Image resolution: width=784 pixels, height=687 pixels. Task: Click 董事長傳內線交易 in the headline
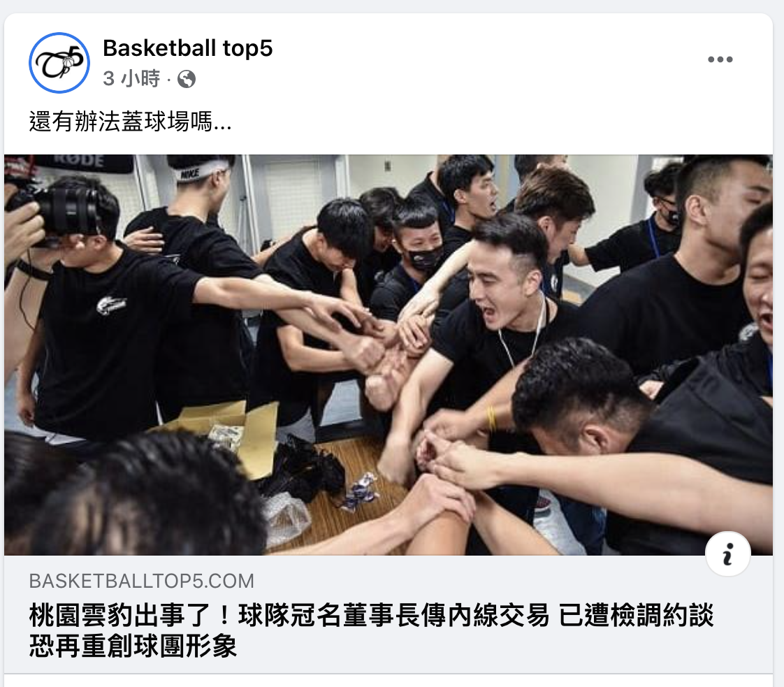[445, 615]
